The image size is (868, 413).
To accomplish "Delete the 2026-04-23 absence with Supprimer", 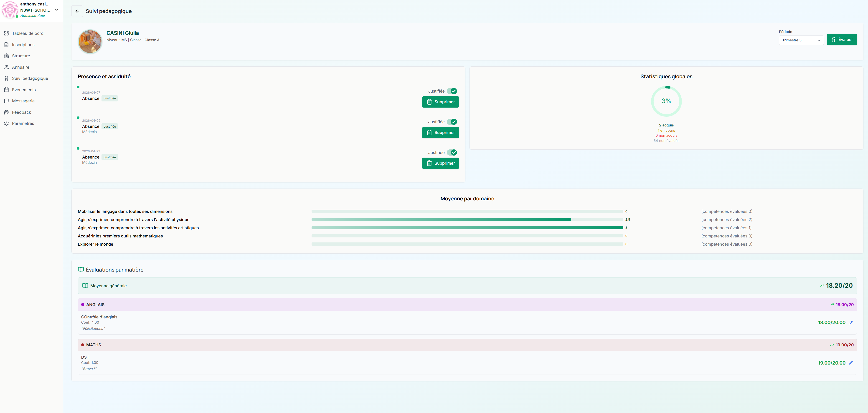I will click(440, 163).
